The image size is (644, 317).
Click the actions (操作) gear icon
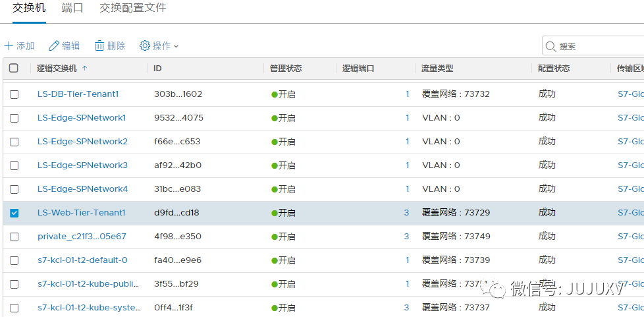coord(145,46)
